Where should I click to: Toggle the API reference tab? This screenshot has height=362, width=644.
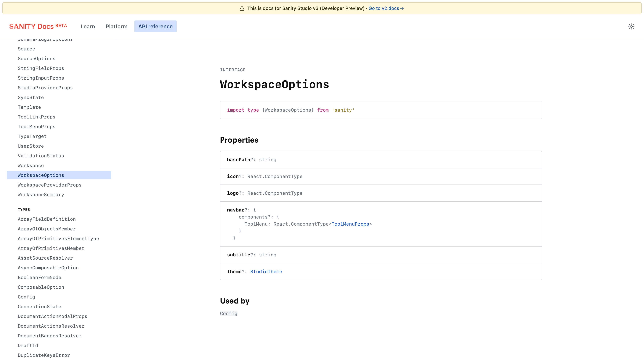click(155, 26)
